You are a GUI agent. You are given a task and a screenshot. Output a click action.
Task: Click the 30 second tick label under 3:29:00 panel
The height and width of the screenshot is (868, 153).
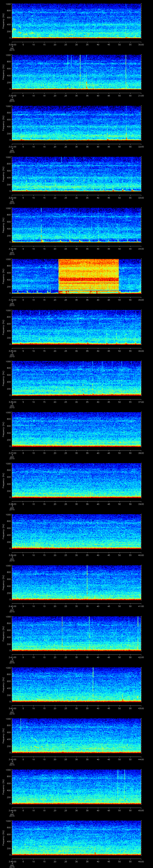pyautogui.click(x=76, y=44)
